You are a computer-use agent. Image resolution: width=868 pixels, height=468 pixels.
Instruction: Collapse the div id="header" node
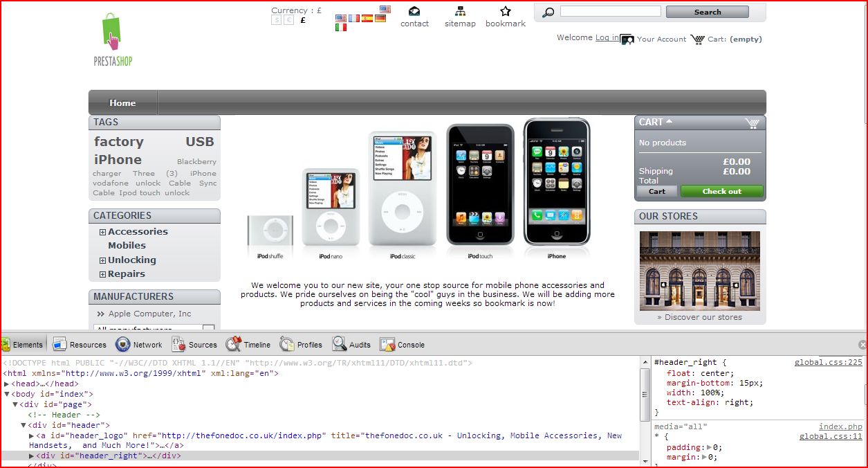pos(24,425)
